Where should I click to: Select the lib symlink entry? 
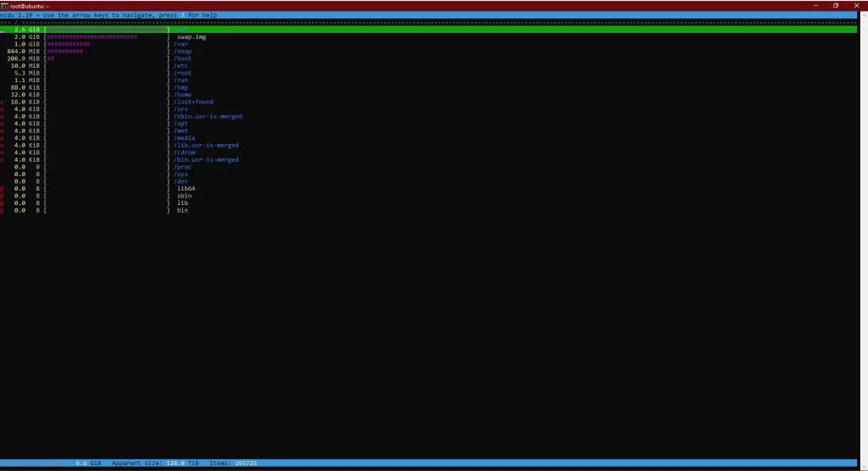pyautogui.click(x=183, y=202)
